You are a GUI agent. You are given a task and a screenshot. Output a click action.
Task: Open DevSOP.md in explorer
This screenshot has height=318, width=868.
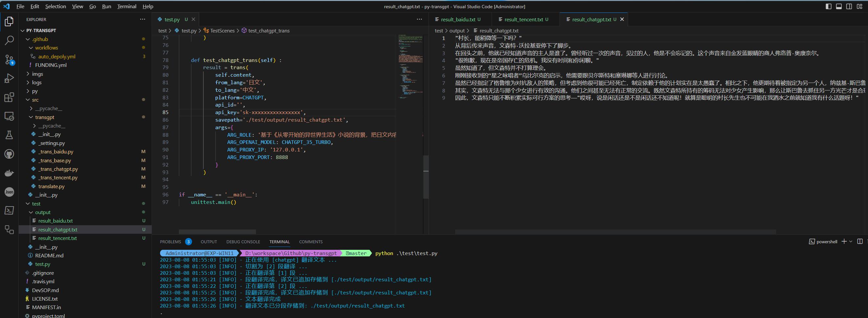click(45, 290)
